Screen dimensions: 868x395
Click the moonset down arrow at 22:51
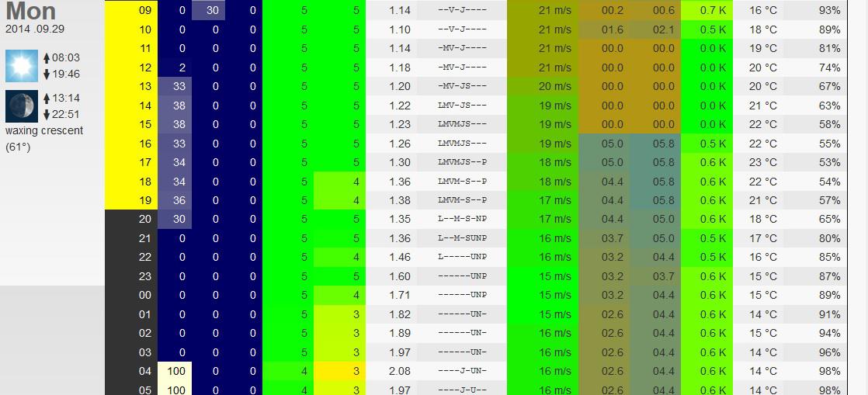pyautogui.click(x=47, y=115)
